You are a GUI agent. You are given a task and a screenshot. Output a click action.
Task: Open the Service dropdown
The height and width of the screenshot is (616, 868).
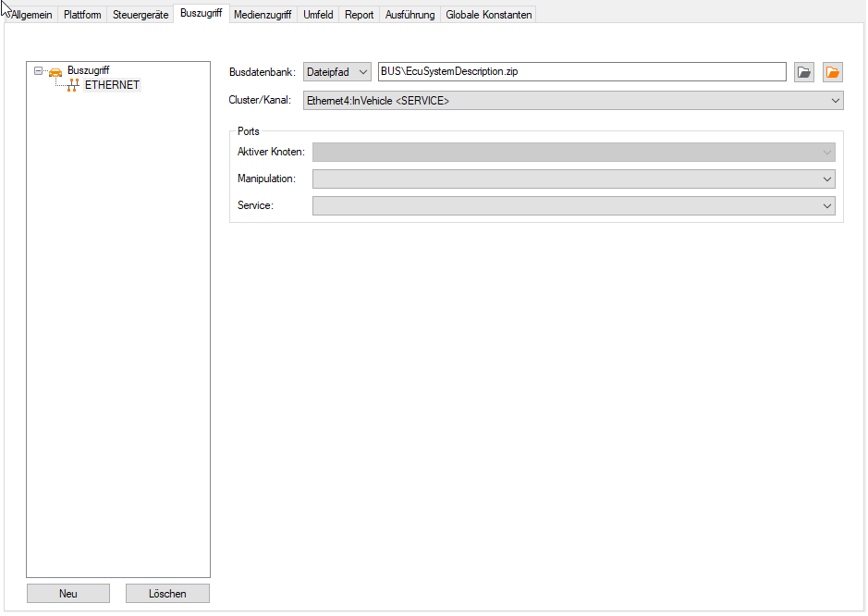pyautogui.click(x=573, y=205)
